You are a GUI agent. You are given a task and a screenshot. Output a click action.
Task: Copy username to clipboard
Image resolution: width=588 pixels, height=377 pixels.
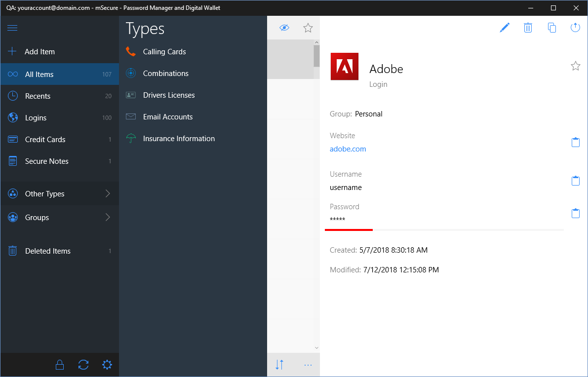(576, 181)
